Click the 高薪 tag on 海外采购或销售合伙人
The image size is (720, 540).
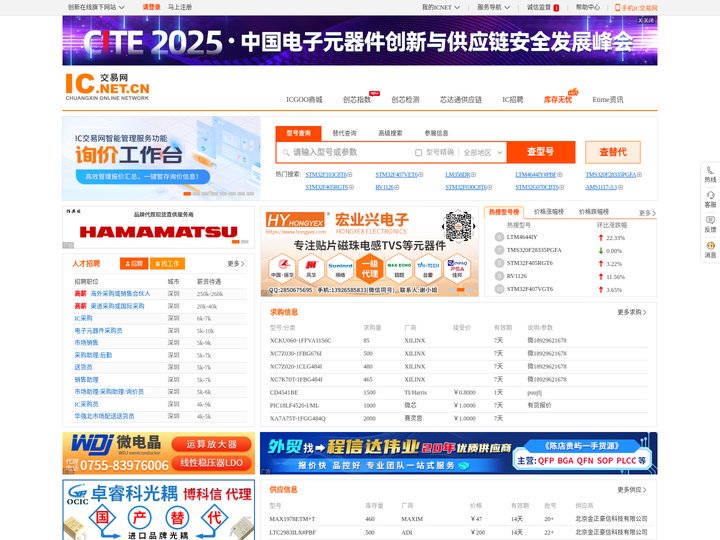[x=80, y=293]
